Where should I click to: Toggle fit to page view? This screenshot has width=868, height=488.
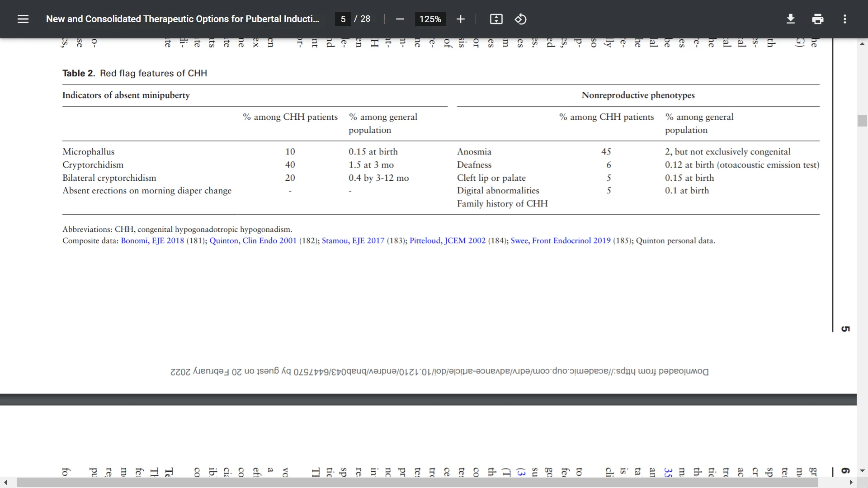point(496,19)
